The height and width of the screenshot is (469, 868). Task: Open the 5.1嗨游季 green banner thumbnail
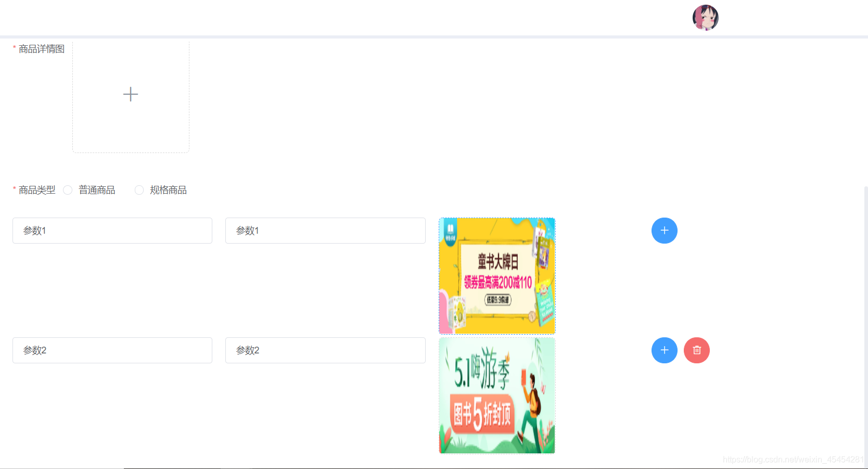pyautogui.click(x=497, y=396)
